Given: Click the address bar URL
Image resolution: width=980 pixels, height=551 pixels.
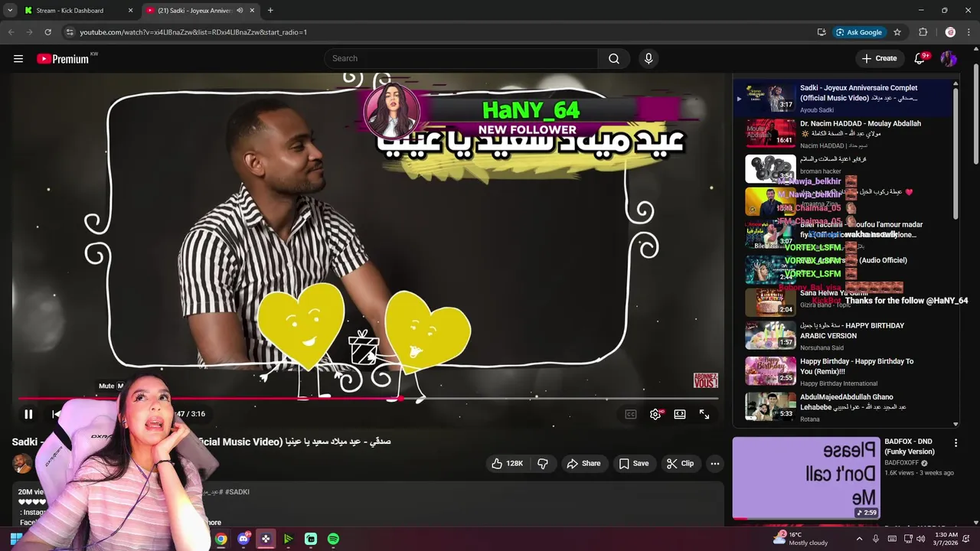Looking at the screenshot, I should point(193,32).
